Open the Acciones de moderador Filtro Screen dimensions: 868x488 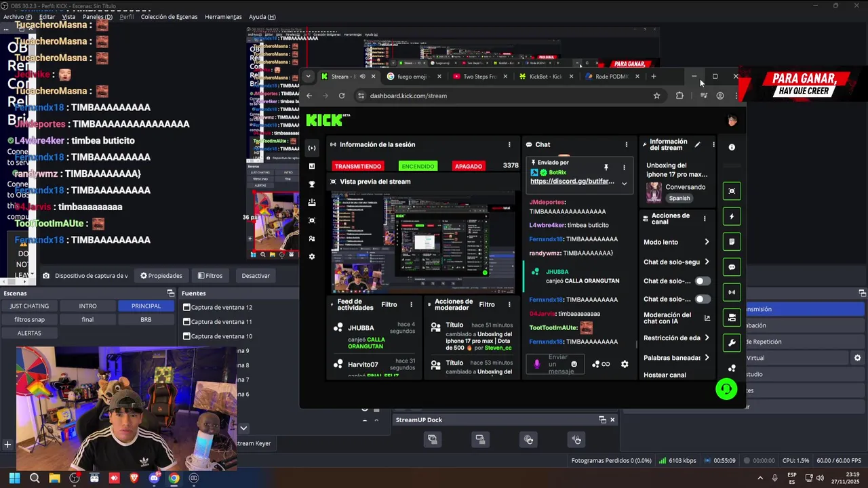pyautogui.click(x=487, y=305)
